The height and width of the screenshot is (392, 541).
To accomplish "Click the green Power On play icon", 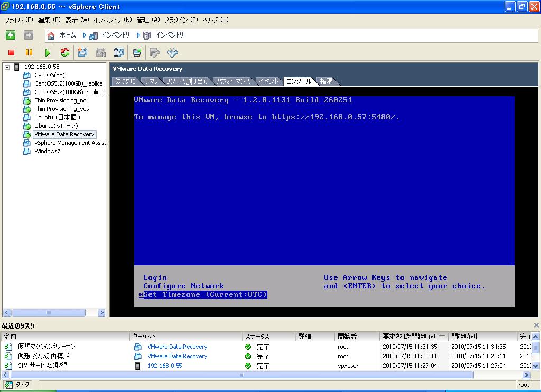I will coord(48,52).
